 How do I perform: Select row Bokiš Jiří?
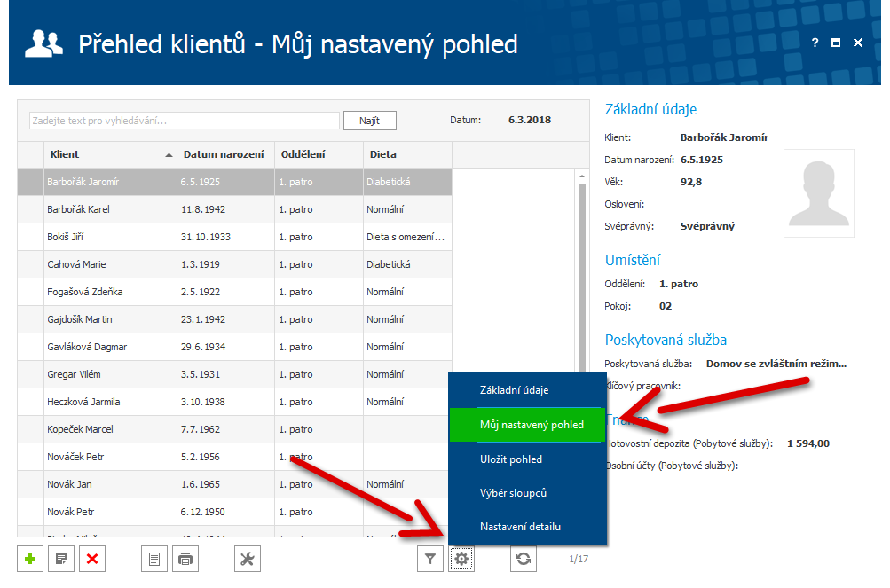click(x=234, y=237)
